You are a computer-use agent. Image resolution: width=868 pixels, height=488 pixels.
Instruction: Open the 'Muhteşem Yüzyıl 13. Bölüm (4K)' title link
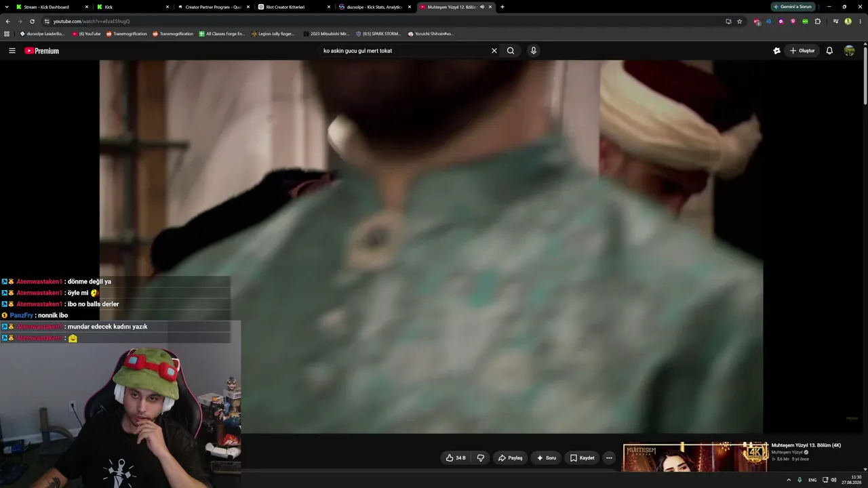806,445
